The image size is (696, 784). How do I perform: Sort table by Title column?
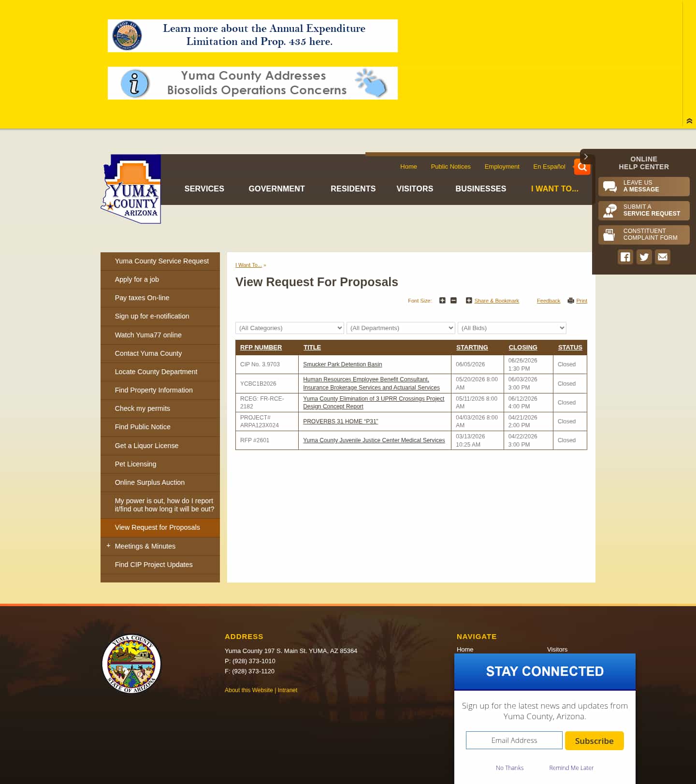(312, 348)
